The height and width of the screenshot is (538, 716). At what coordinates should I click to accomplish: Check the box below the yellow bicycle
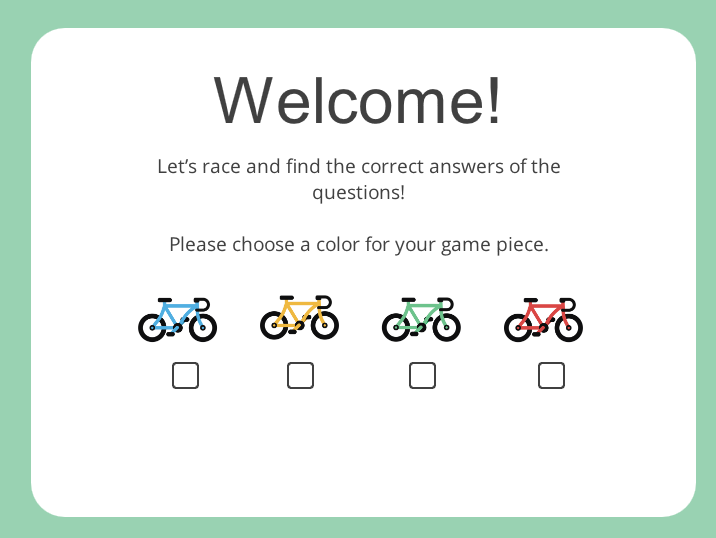coord(300,375)
